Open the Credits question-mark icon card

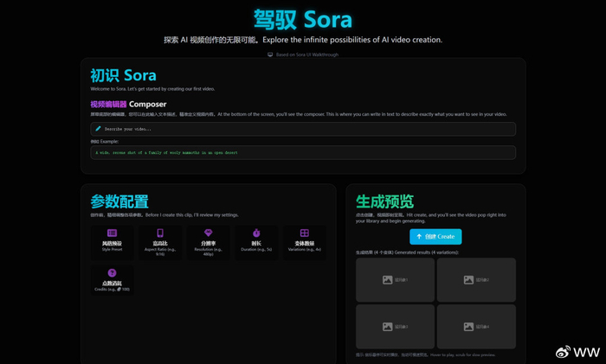click(x=112, y=280)
